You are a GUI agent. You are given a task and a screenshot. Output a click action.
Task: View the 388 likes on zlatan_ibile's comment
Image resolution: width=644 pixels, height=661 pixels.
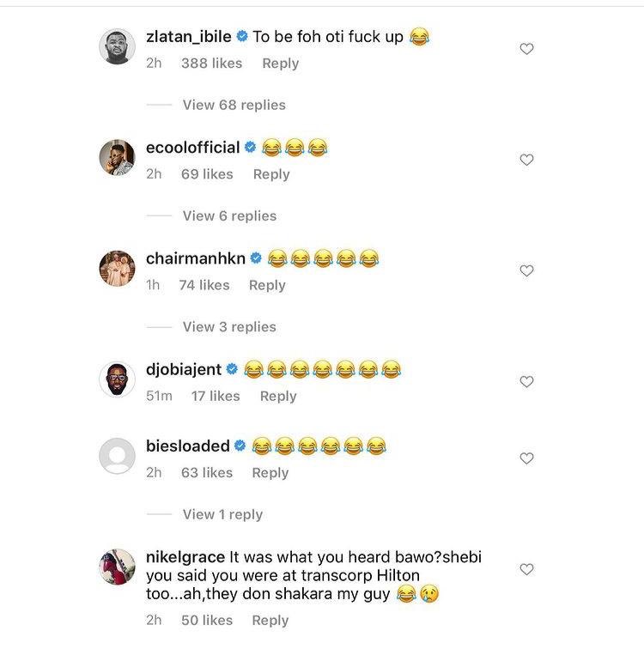[211, 64]
